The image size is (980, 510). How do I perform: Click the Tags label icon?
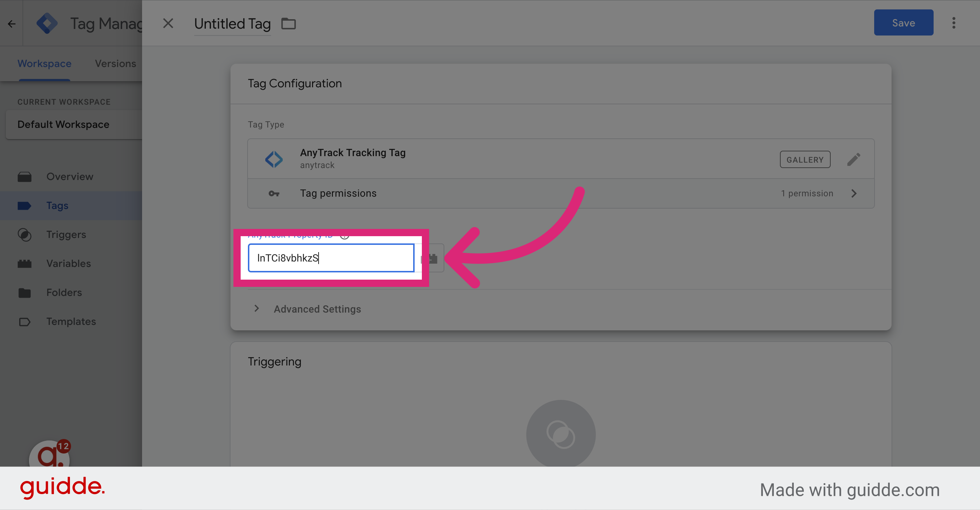[x=25, y=205]
